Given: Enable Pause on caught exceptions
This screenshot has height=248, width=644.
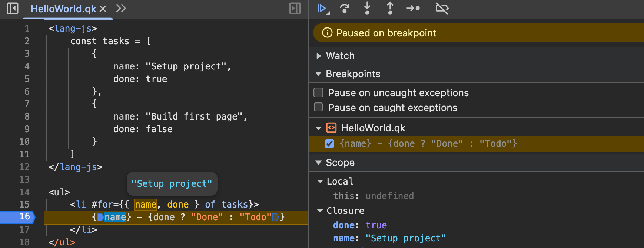Looking at the screenshot, I should coord(318,107).
